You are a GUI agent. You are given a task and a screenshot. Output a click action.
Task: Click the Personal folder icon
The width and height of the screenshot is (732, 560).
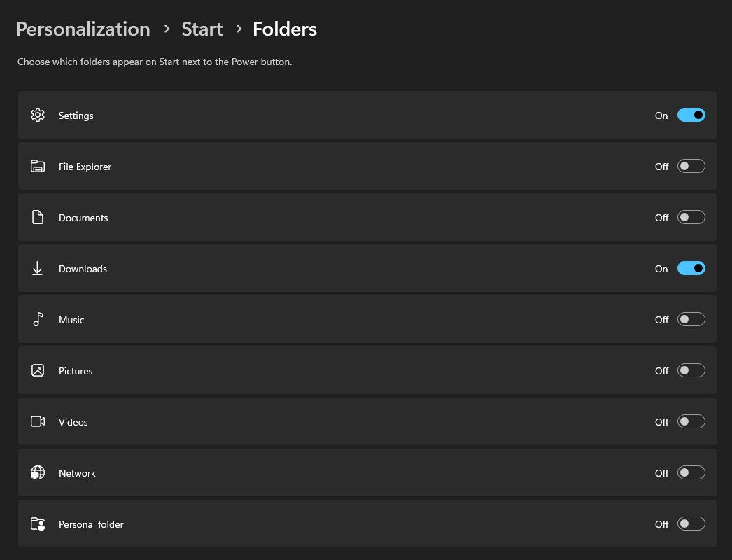(x=38, y=524)
